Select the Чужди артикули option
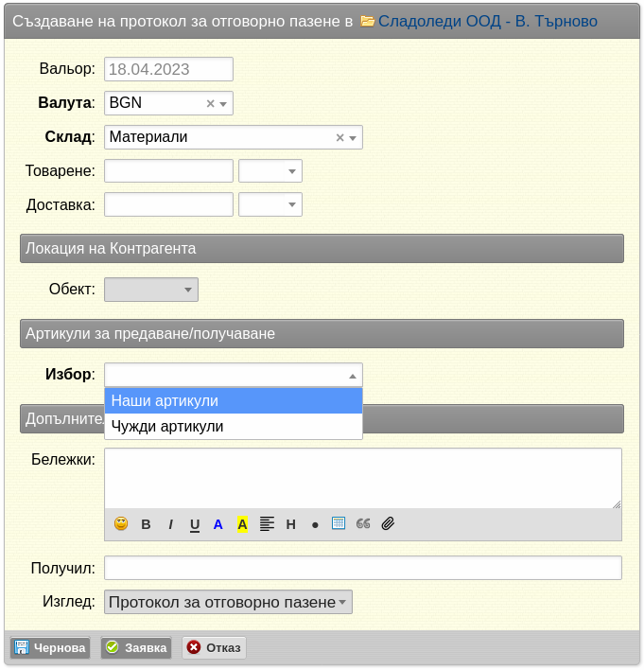Viewport: 644px width, 670px height. coord(234,427)
